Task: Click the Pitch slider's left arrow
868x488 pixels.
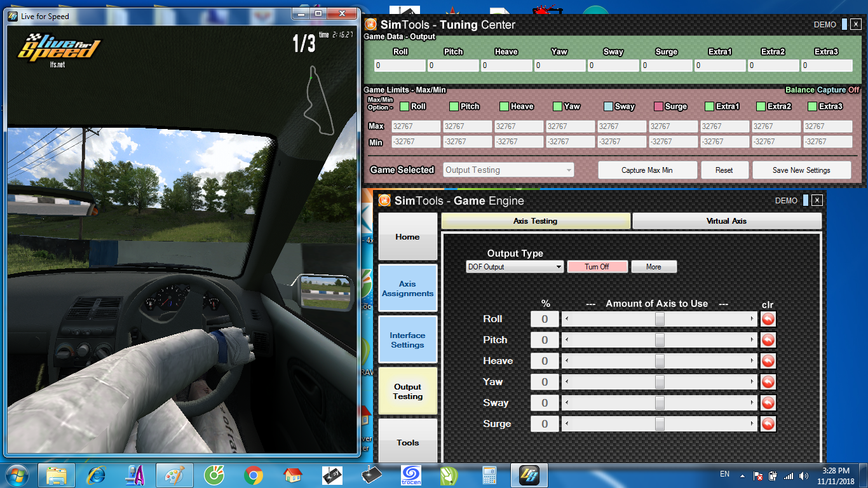Action: click(x=566, y=340)
